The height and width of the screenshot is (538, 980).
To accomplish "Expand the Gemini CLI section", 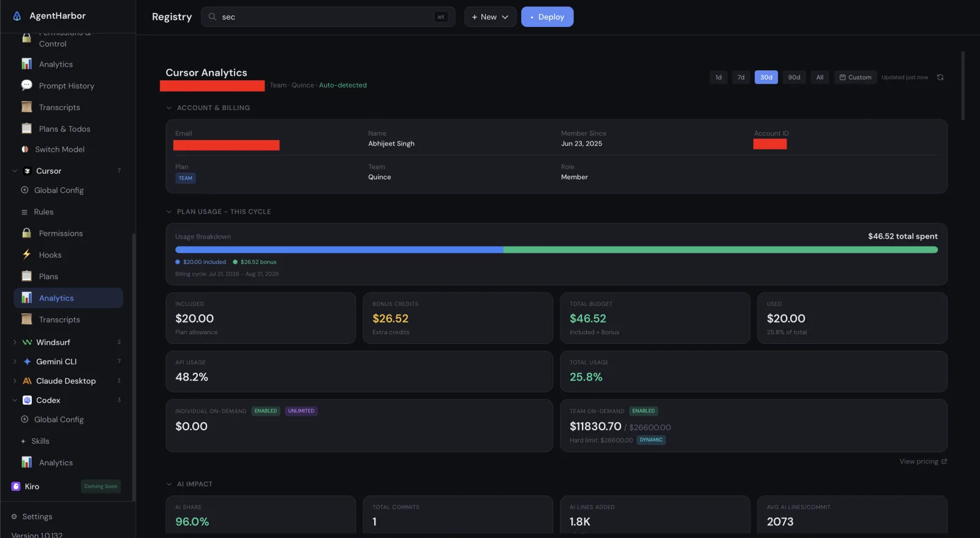I will [15, 362].
